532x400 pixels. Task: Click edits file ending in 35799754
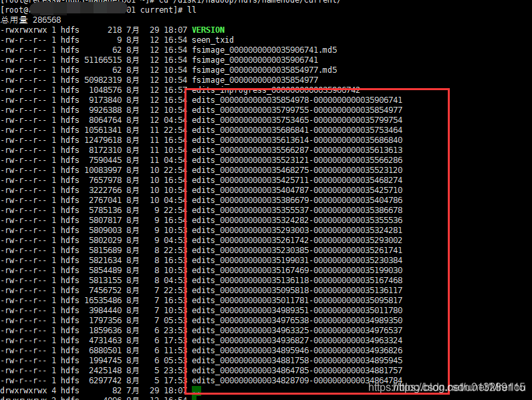297,120
